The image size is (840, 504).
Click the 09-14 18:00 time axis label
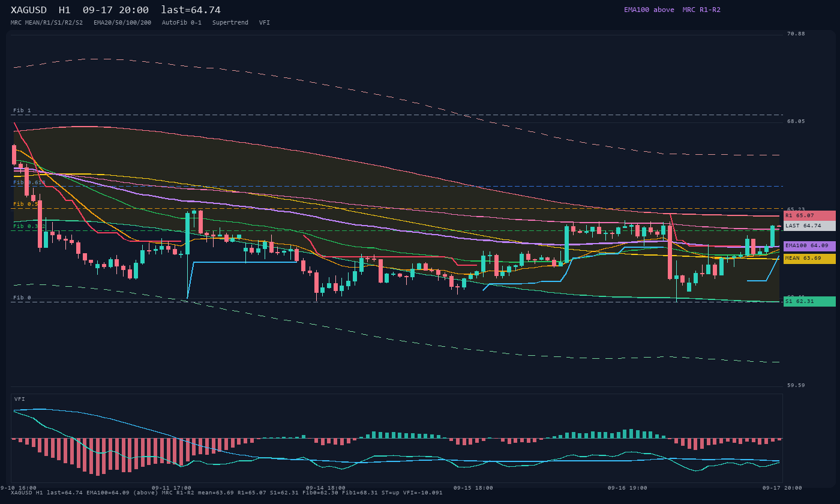pyautogui.click(x=326, y=488)
